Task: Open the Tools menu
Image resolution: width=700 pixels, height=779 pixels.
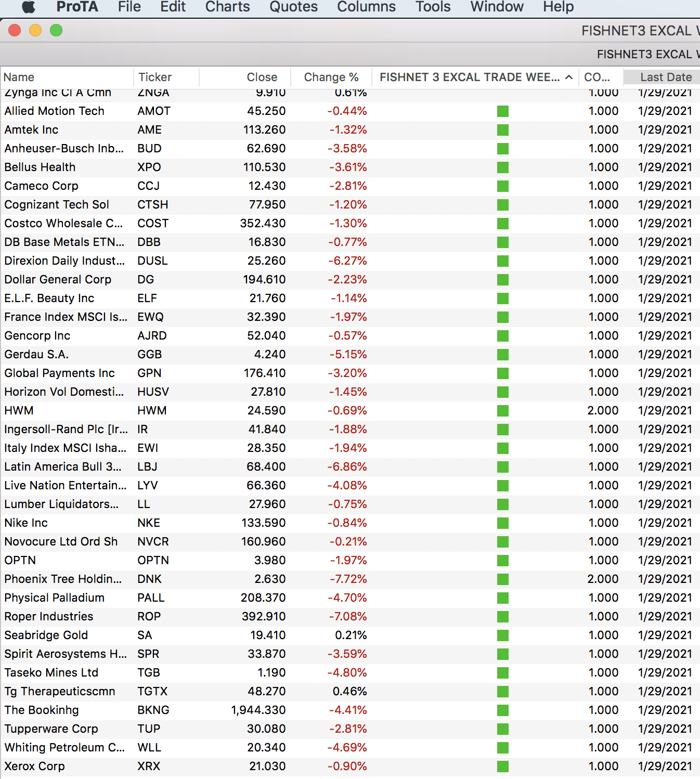Action: tap(433, 7)
